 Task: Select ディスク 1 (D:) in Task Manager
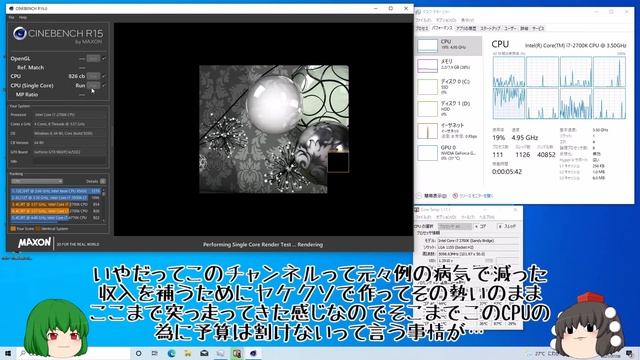point(448,109)
